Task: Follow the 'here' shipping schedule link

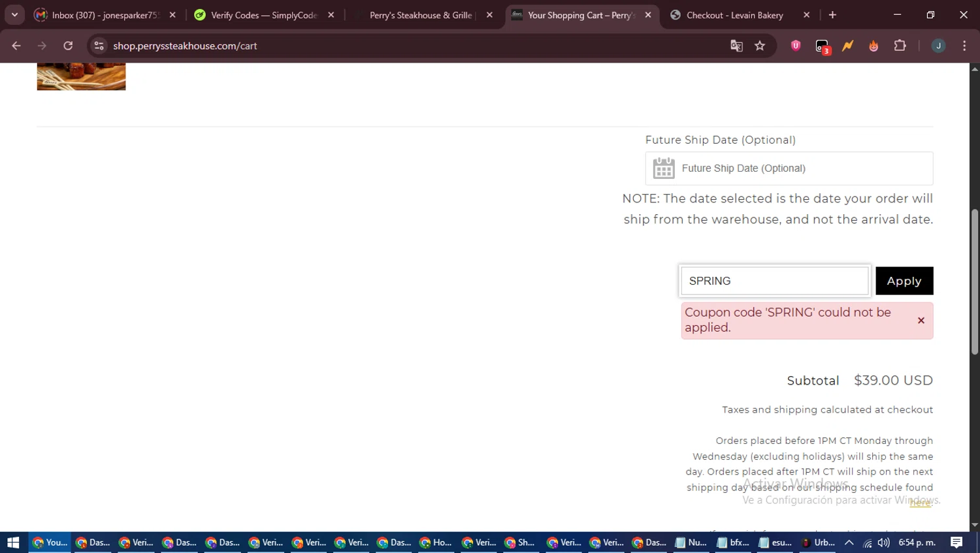Action: (920, 503)
